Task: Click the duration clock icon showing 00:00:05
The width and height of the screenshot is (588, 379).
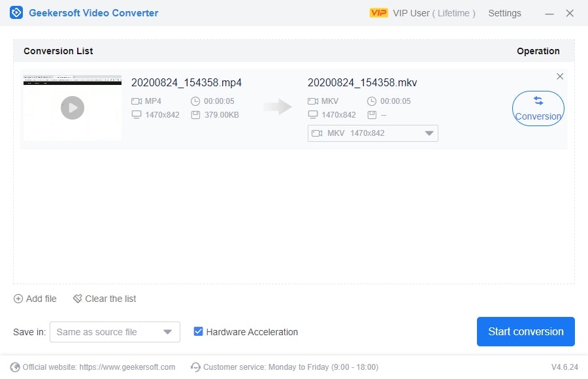Action: [197, 101]
